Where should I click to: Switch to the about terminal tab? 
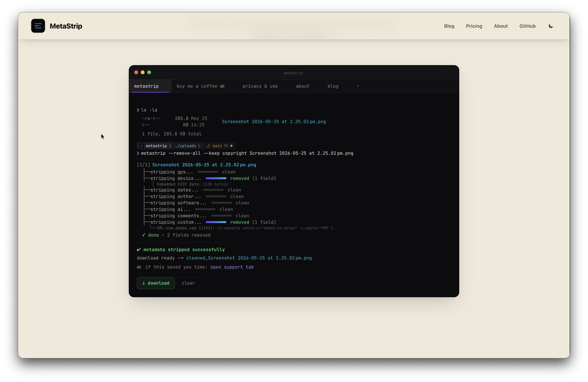[303, 86]
